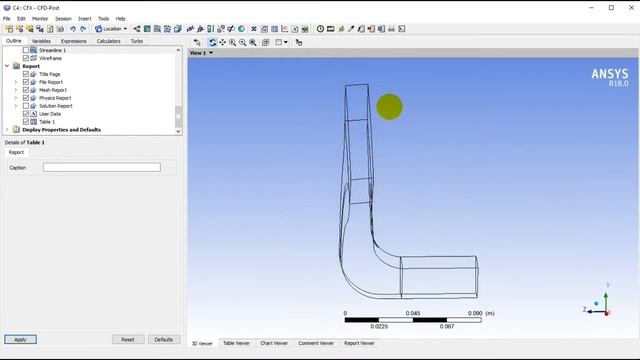Switch to the Report Viewer tab
The width and height of the screenshot is (640, 360).
(359, 343)
